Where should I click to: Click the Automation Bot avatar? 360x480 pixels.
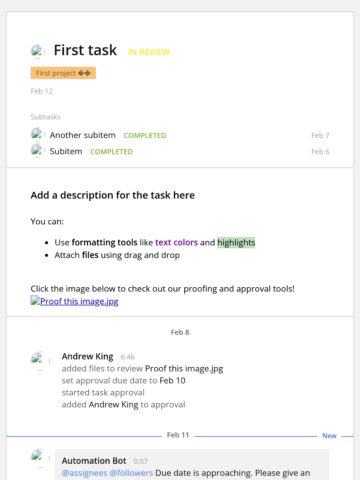(x=40, y=458)
